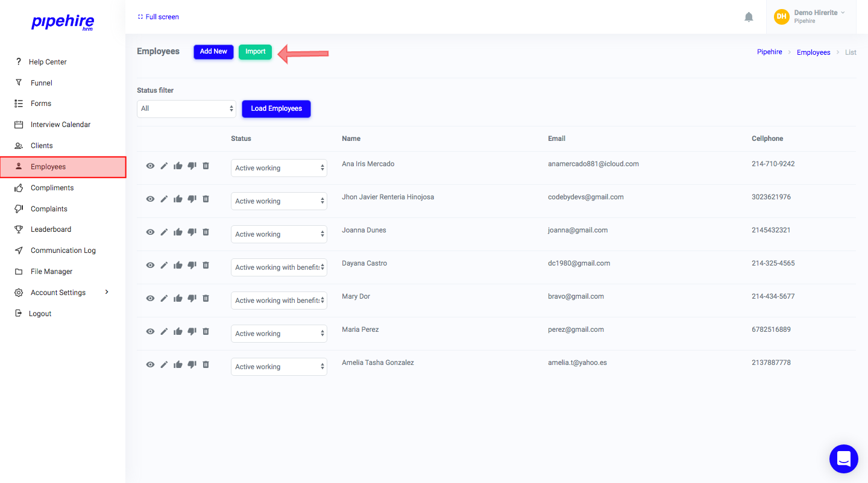Screen dimensions: 868x483
Task: Open the Leaderboard page
Action: [51, 229]
